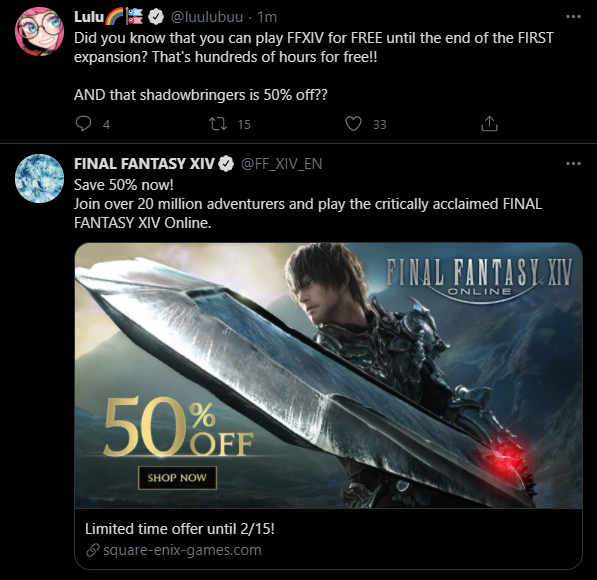This screenshot has width=597, height=580.
Task: Open FINAL FANTASY XIV display name
Action: tap(144, 164)
